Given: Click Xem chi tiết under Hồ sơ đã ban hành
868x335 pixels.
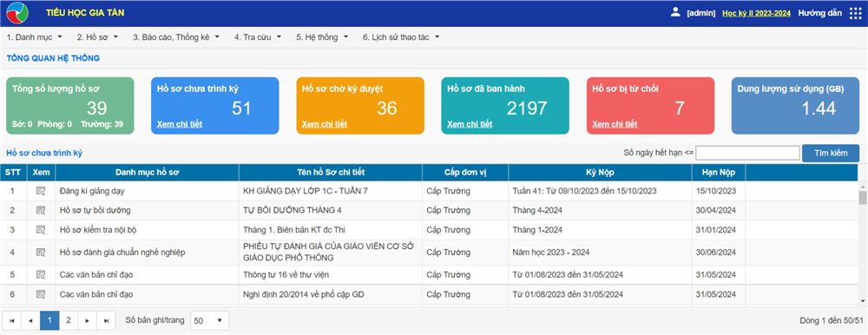Looking at the screenshot, I should tap(470, 124).
